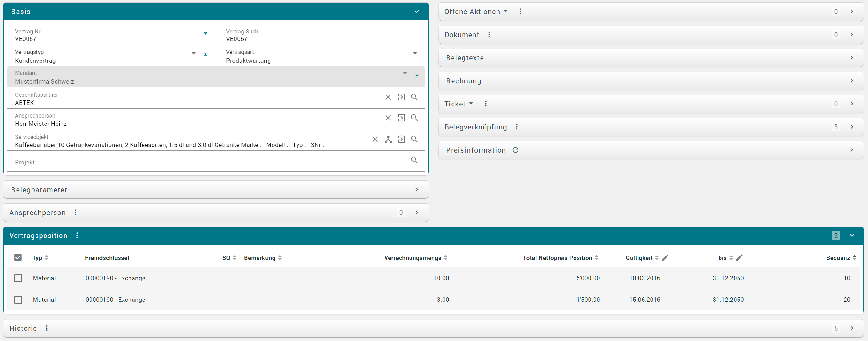The height and width of the screenshot is (341, 868).
Task: Open the Ticket dropdown caret
Action: click(471, 104)
